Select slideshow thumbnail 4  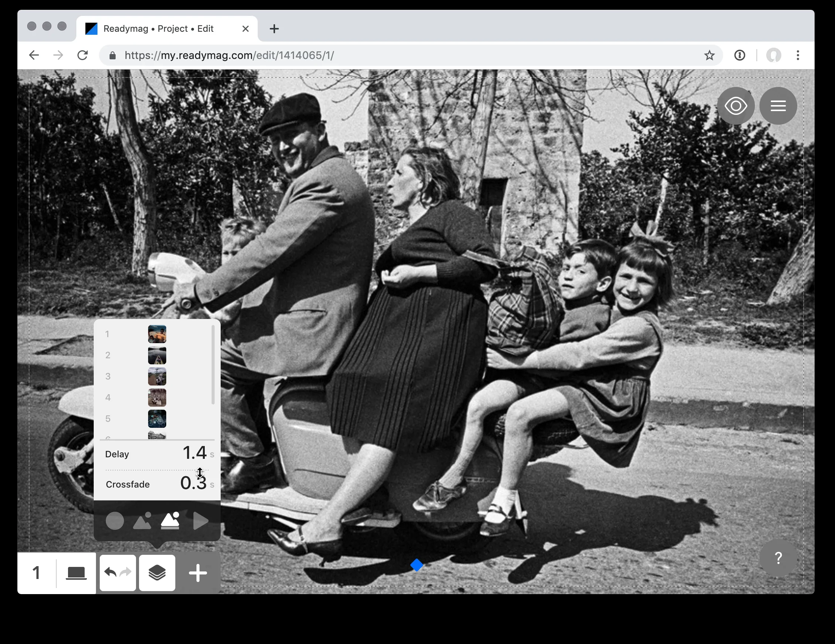coord(157,398)
